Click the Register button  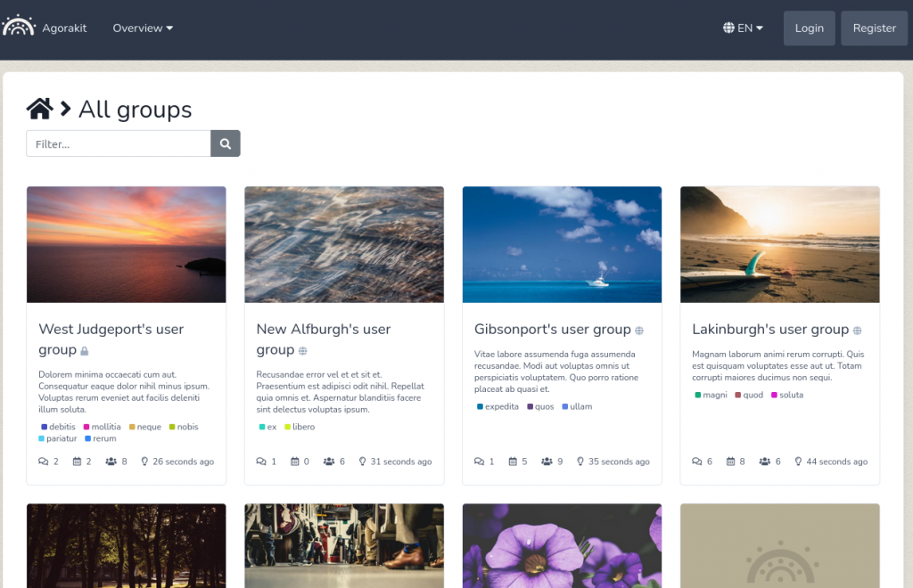click(874, 28)
